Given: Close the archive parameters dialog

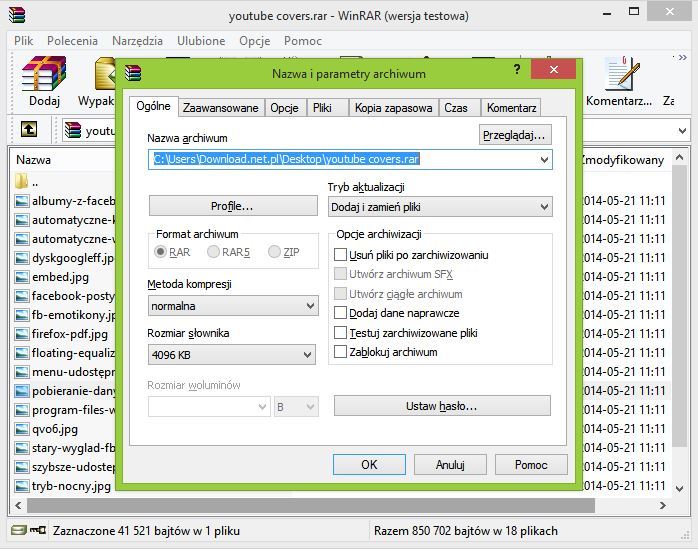Looking at the screenshot, I should click(x=553, y=69).
